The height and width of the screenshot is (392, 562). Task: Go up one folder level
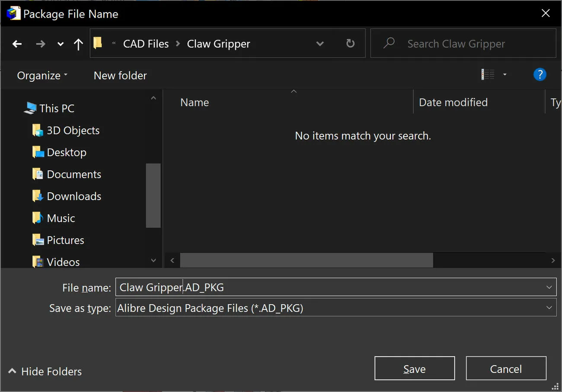[x=78, y=44]
